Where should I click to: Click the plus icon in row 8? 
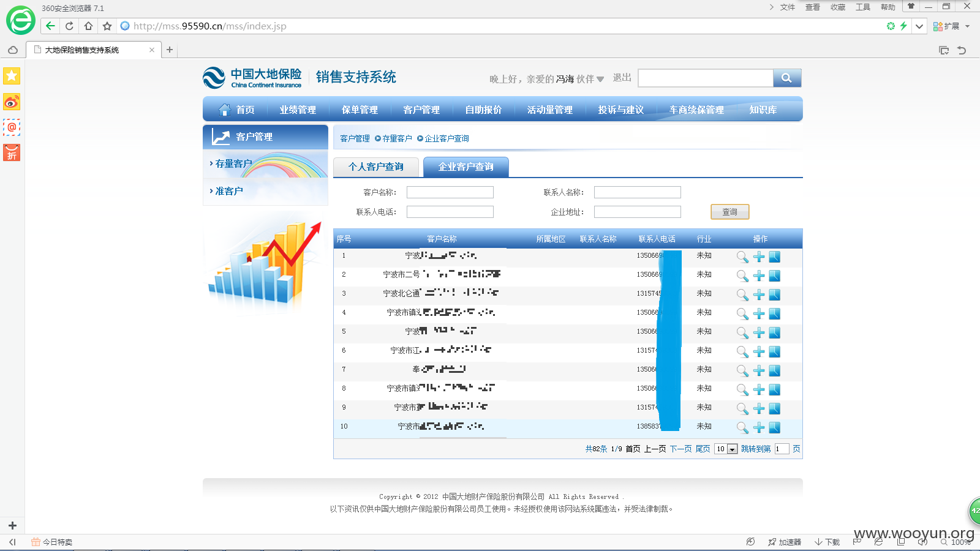click(x=759, y=390)
